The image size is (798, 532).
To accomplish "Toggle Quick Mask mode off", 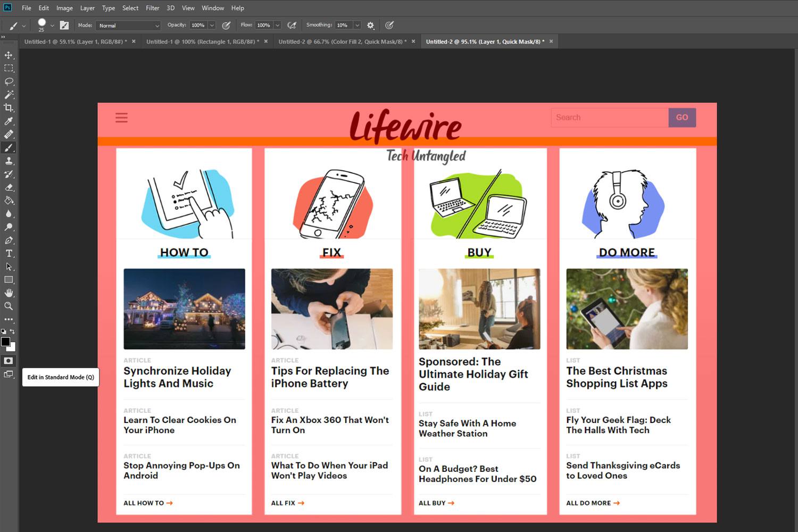I will pos(9,361).
